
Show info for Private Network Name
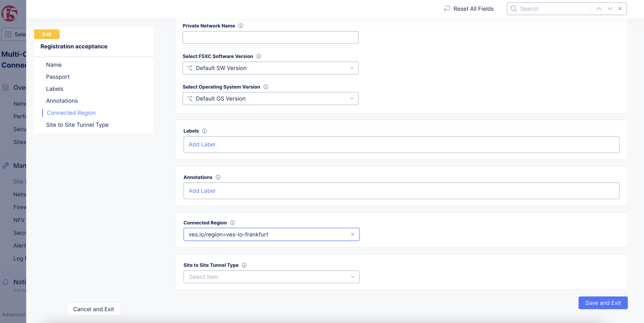pos(240,26)
